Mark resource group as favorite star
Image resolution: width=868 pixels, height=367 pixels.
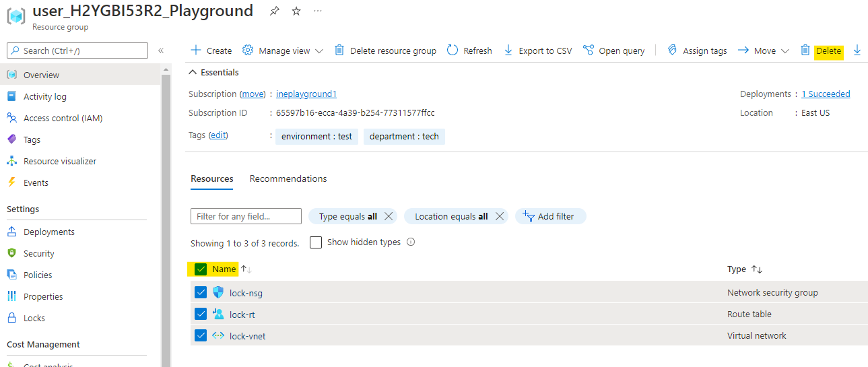click(x=296, y=11)
